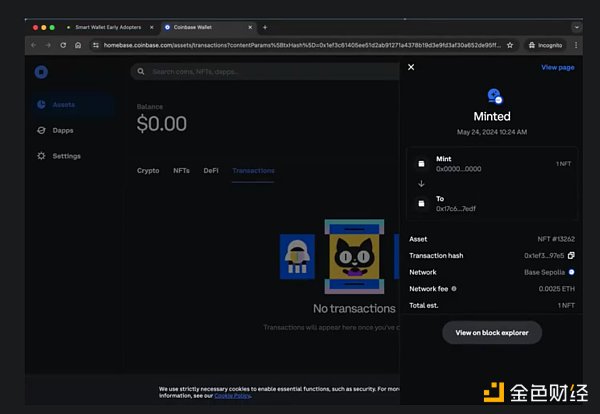This screenshot has height=414, width=600.
Task: Expand the browser tab list chevron
Action: coord(577,27)
